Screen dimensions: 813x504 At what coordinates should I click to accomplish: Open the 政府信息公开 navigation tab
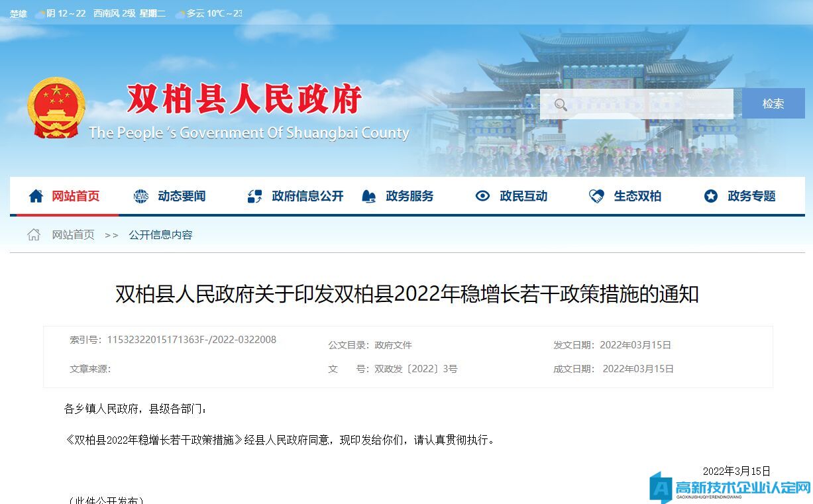pyautogui.click(x=307, y=196)
